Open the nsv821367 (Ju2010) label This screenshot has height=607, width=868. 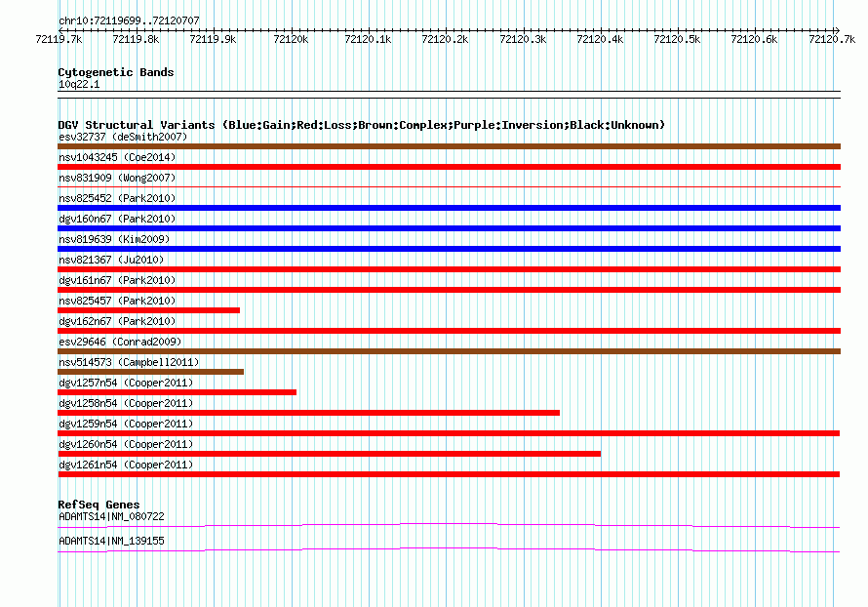111,260
